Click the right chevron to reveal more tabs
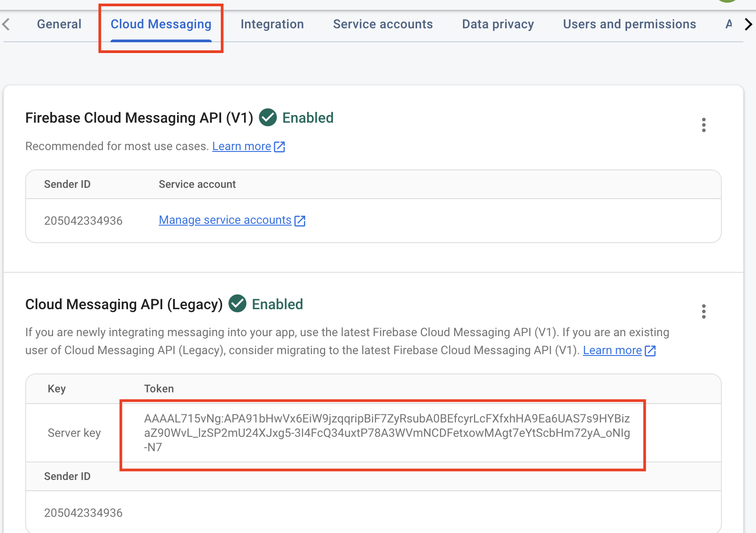756x533 pixels. coord(748,24)
